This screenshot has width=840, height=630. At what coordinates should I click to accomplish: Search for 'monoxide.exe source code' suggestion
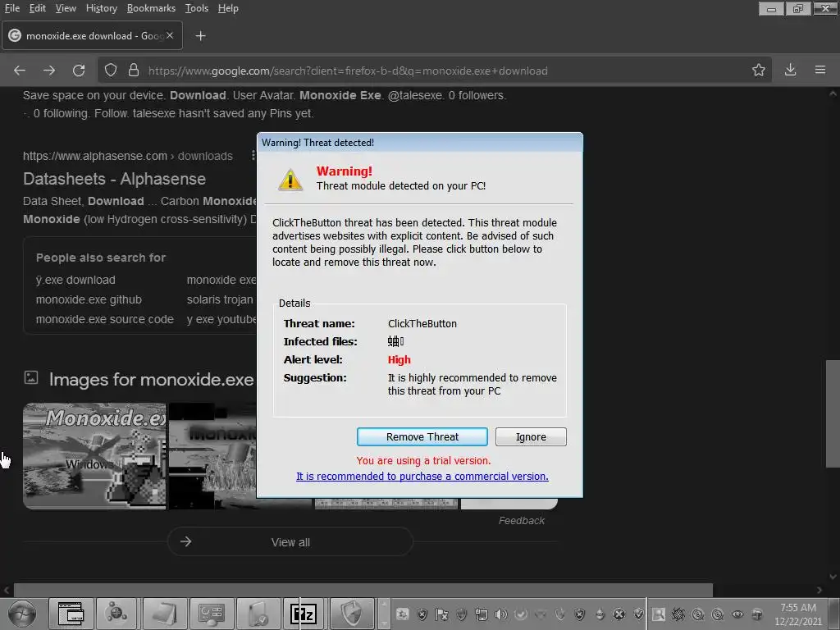[105, 319]
